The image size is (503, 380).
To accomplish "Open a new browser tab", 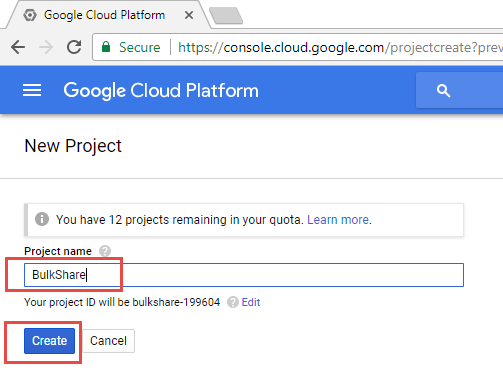I will (x=226, y=16).
